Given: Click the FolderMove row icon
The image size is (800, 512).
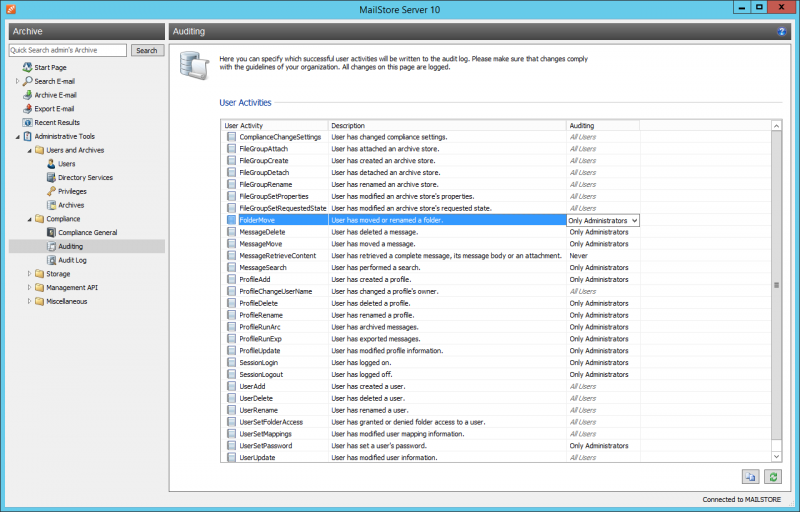Looking at the screenshot, I should [232, 220].
